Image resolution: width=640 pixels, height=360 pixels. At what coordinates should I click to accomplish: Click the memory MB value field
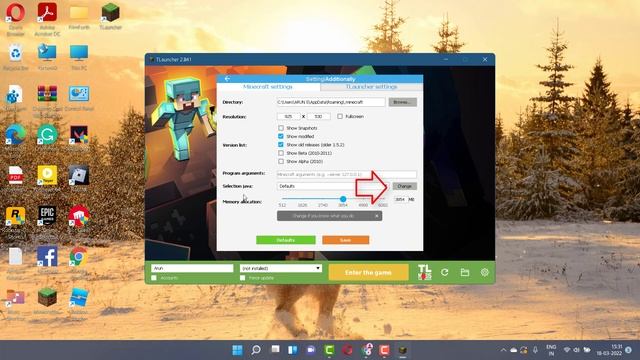(400, 200)
